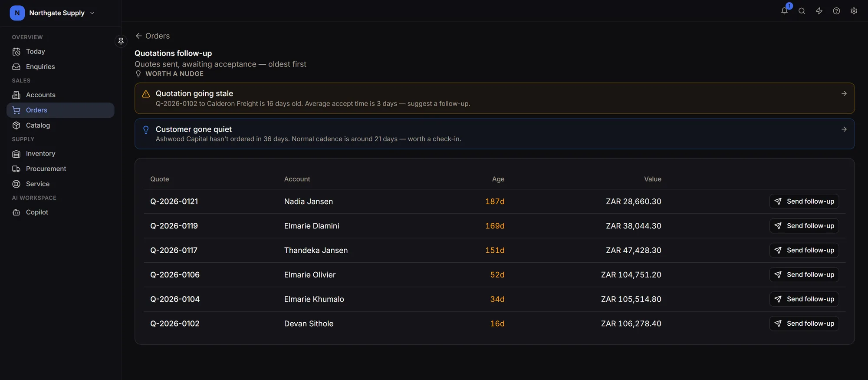This screenshot has width=868, height=380.
Task: Click the Quote column header
Action: pos(160,179)
